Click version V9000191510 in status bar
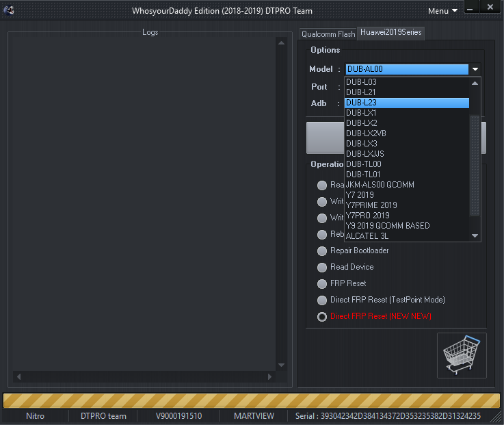504x425 pixels. (x=178, y=416)
